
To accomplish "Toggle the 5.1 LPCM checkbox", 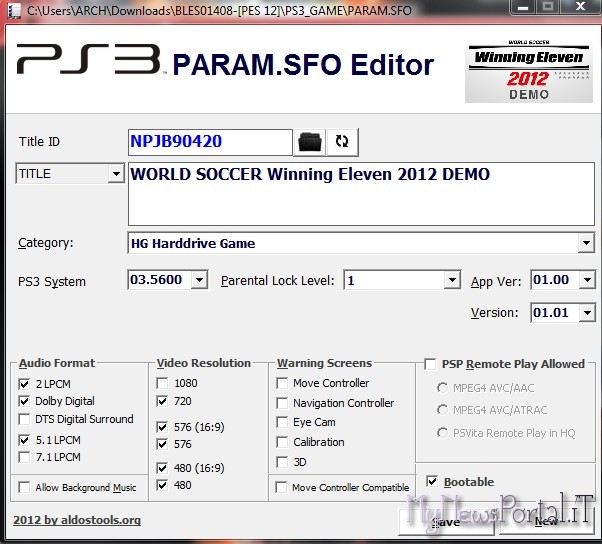I will (x=24, y=440).
